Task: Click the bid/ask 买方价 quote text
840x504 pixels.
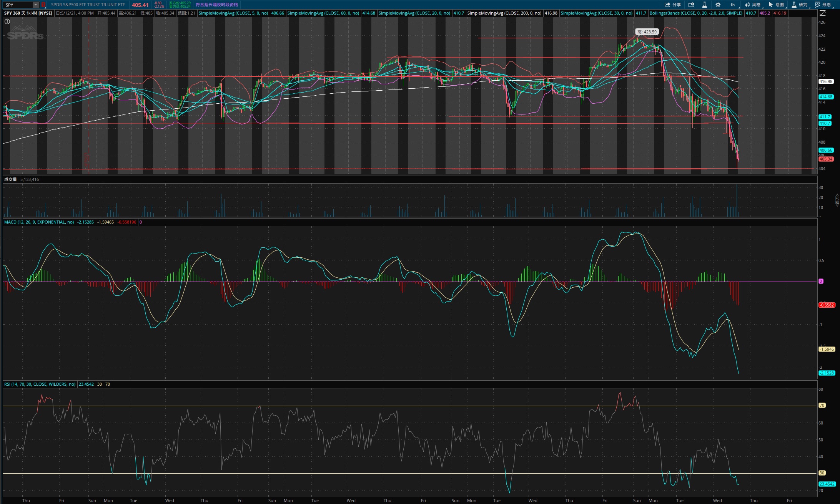Action: coord(180,5)
